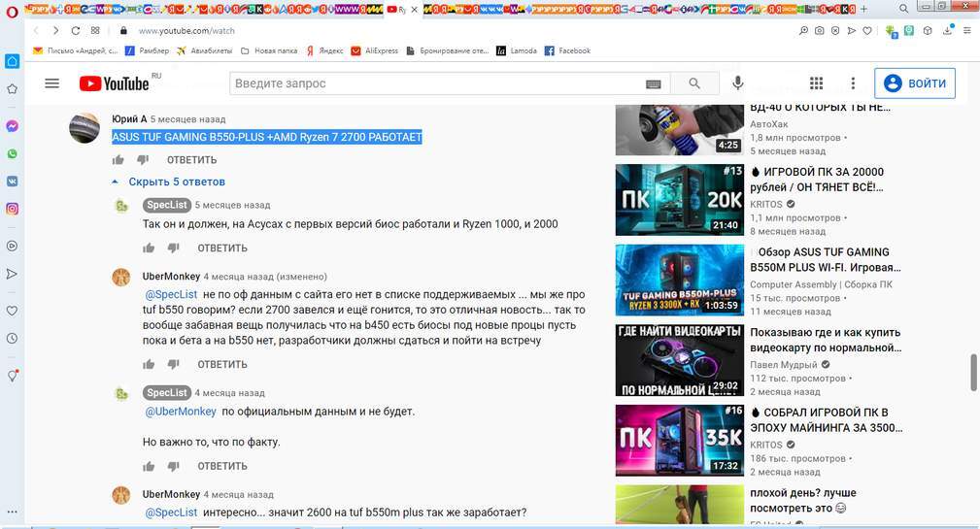This screenshot has width=980, height=529.
Task: Open Computer Assembly | Сборка ПК channel
Action: pyautogui.click(x=822, y=284)
